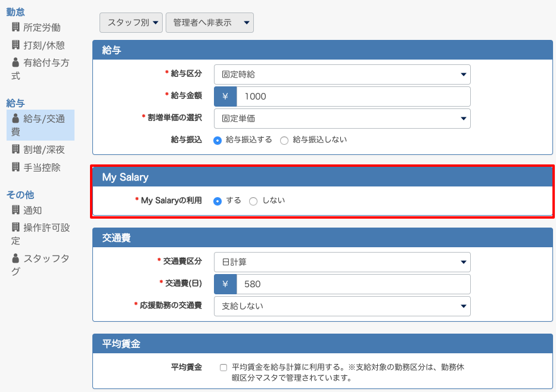Viewport: 556px width, 392px height.
Task: Click building icon beside 所定労働
Action: (15, 27)
